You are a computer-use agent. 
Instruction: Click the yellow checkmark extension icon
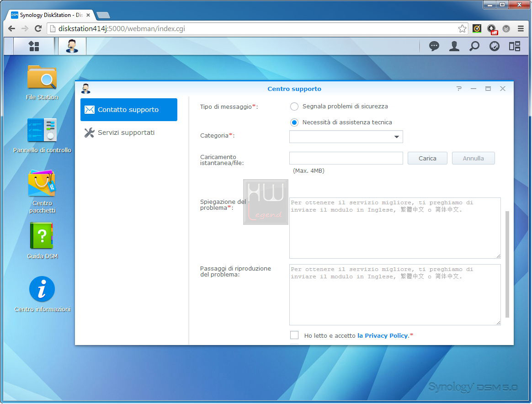tap(477, 28)
